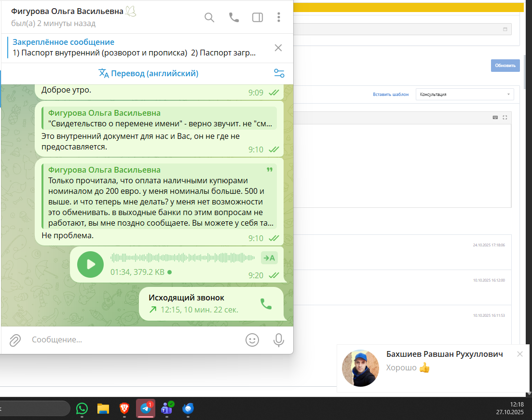Toggle the chat side panel icon
This screenshot has height=420, width=532.
click(258, 17)
